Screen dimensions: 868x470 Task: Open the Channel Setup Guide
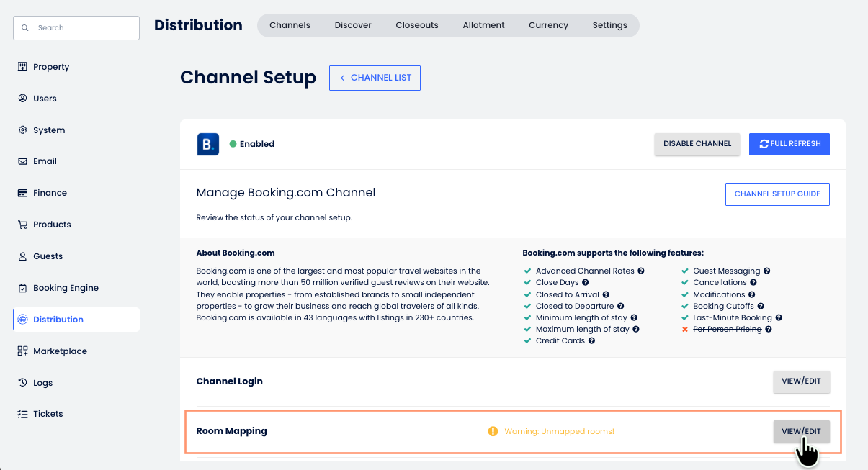[777, 194]
